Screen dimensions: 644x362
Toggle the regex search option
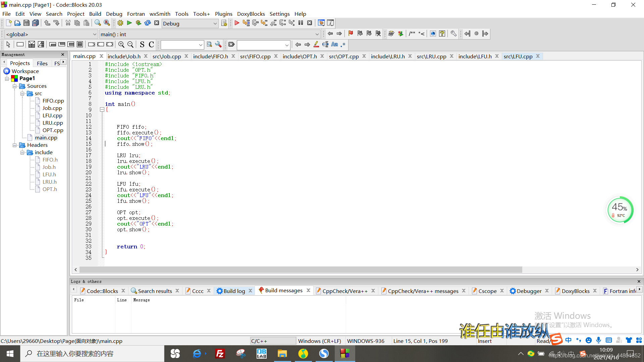pyautogui.click(x=343, y=45)
